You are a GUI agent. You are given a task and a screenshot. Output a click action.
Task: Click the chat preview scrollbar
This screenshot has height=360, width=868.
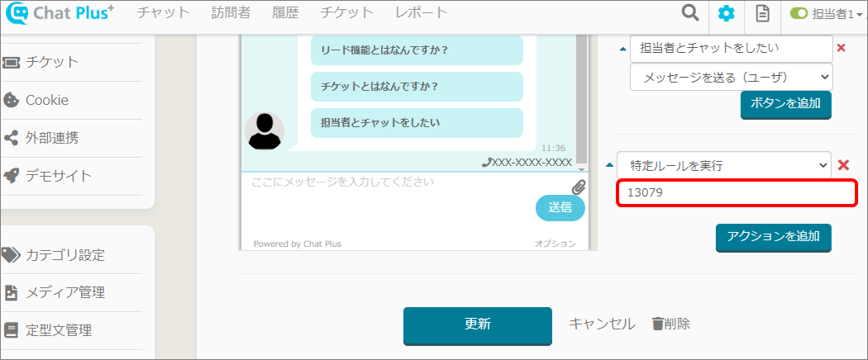pos(580,98)
